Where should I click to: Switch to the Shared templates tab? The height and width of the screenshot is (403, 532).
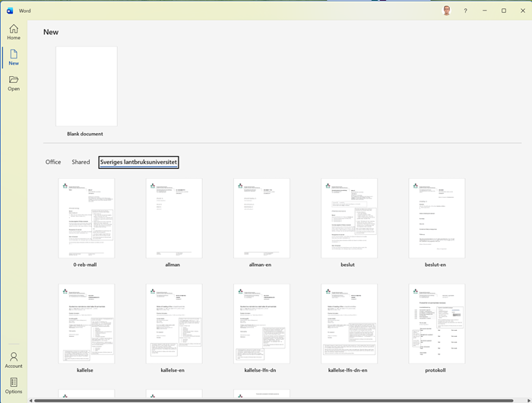coord(81,162)
